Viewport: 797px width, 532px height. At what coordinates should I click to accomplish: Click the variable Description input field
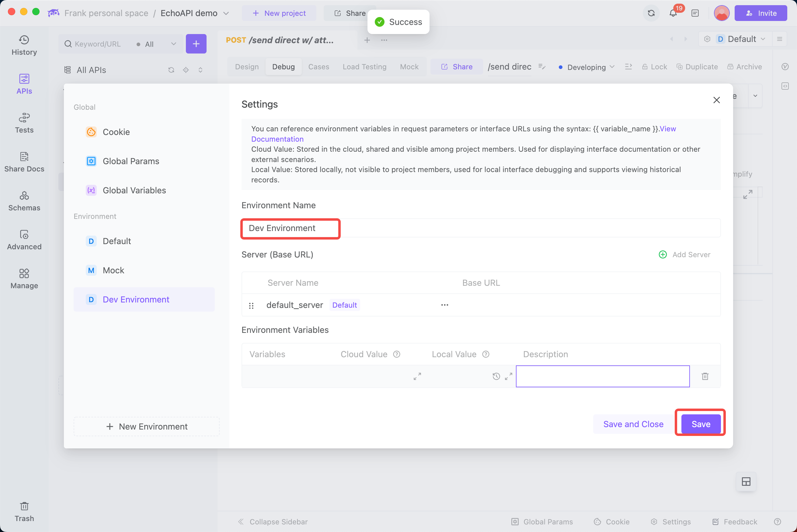(603, 376)
